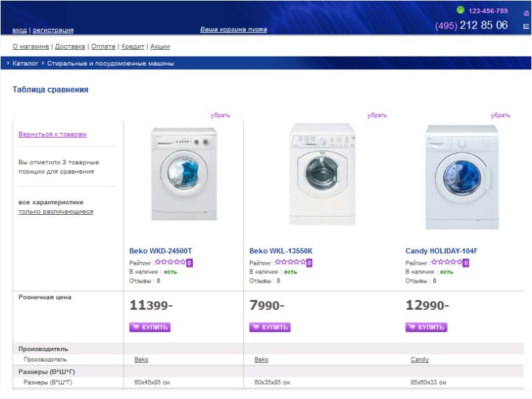Show all characteristics (все характеристики)

click(51, 202)
